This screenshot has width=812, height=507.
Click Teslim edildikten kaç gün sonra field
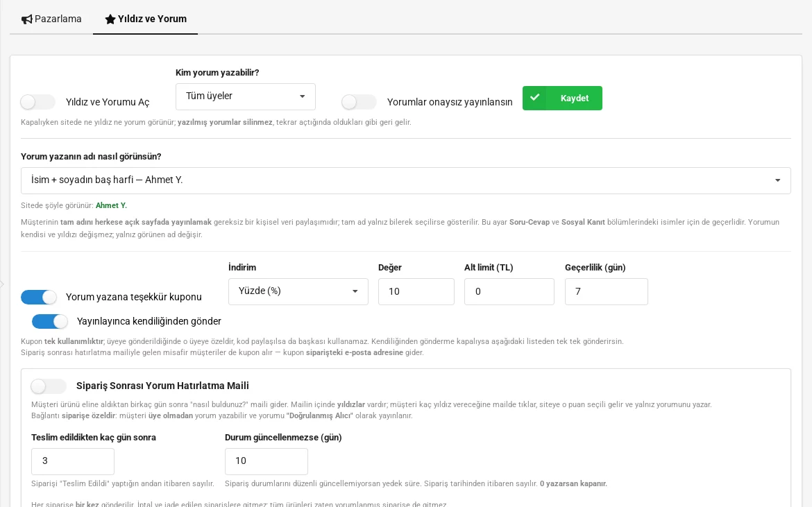tap(72, 461)
